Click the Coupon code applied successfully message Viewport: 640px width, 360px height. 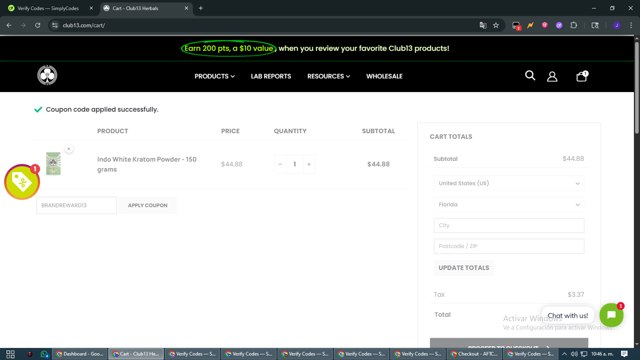102,109
